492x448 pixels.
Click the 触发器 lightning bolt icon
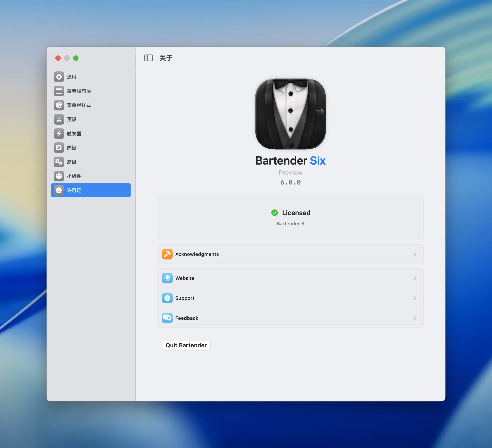point(59,134)
